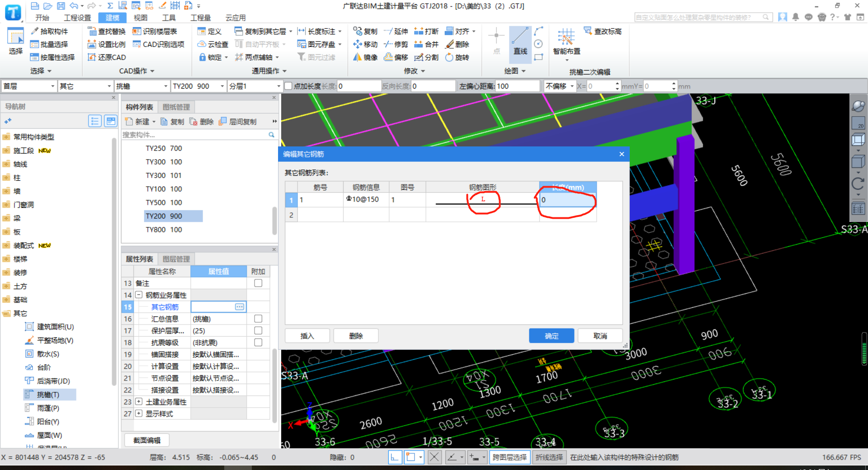Choose 按属性选择 select by property
This screenshot has height=470, width=868.
(x=52, y=57)
